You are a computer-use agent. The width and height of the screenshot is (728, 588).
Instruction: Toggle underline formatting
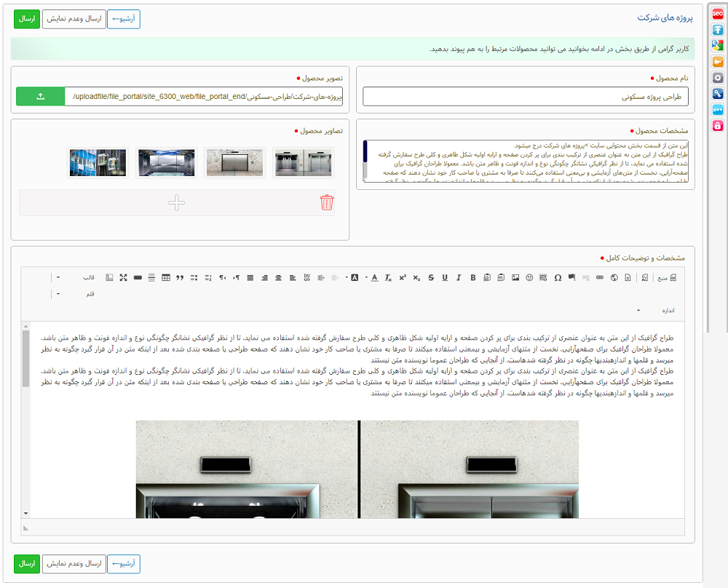(x=445, y=277)
